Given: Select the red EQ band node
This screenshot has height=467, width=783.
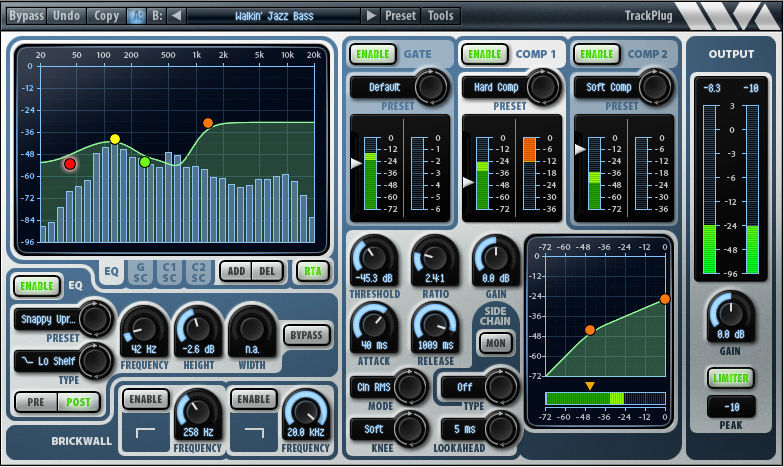Looking at the screenshot, I should coord(70,164).
